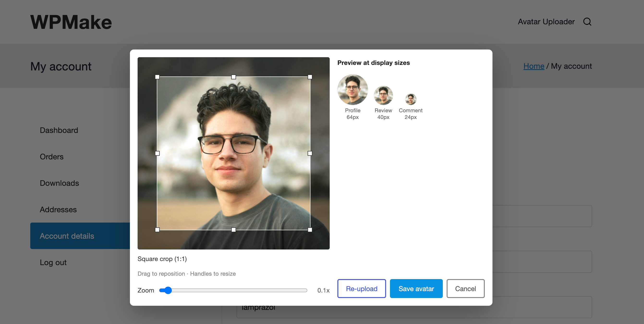Click the top-middle crop resize handle
This screenshot has height=324, width=644.
(233, 77)
